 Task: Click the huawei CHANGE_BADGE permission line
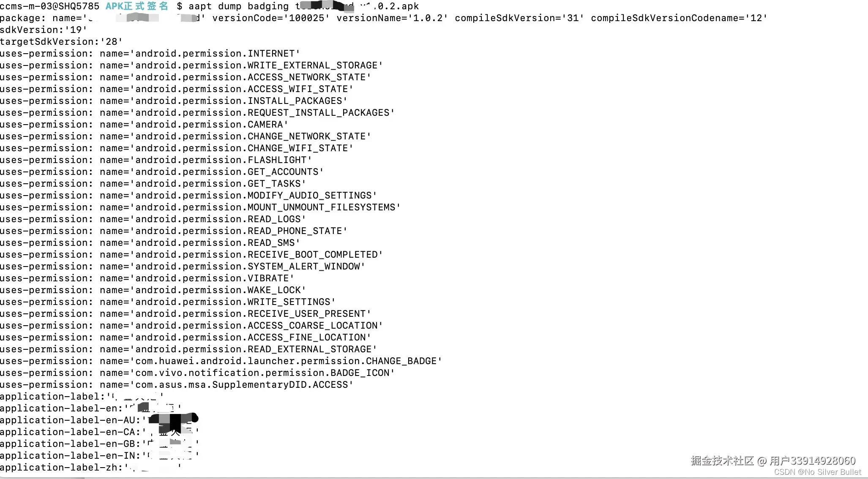pos(221,361)
